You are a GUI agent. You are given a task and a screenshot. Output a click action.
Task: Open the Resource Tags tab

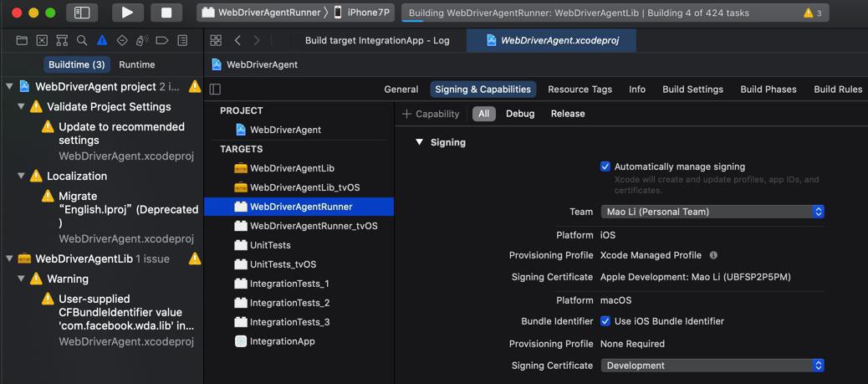pos(580,90)
